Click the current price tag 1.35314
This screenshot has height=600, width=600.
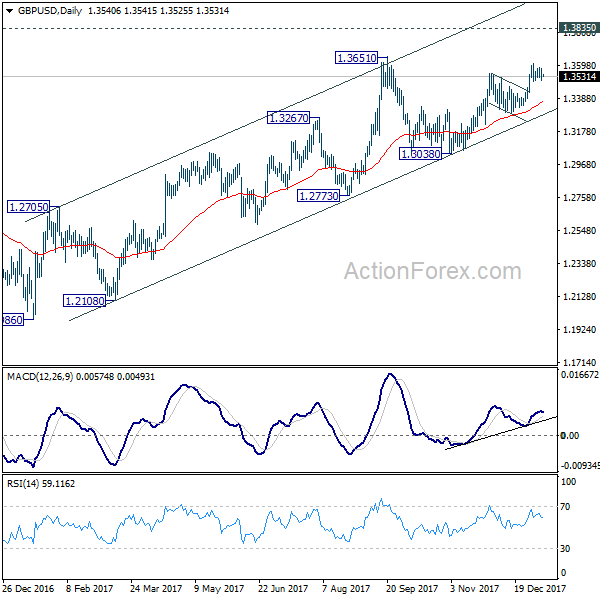point(579,77)
